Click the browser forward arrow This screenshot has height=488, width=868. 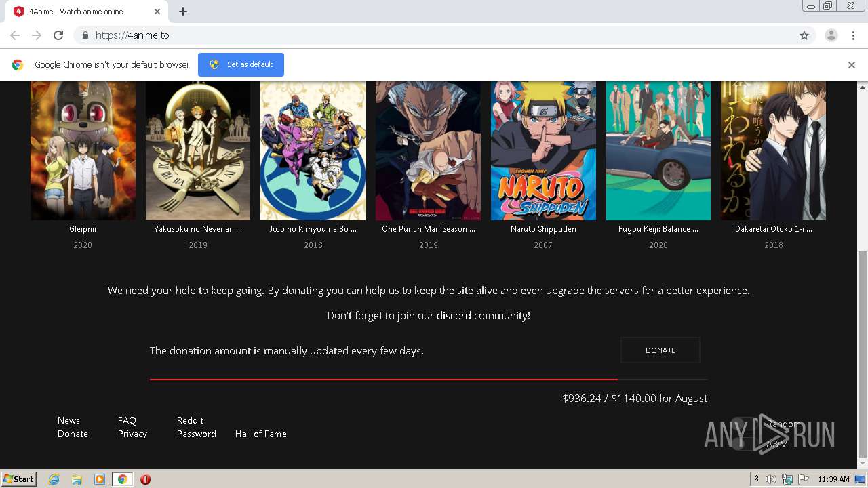37,35
